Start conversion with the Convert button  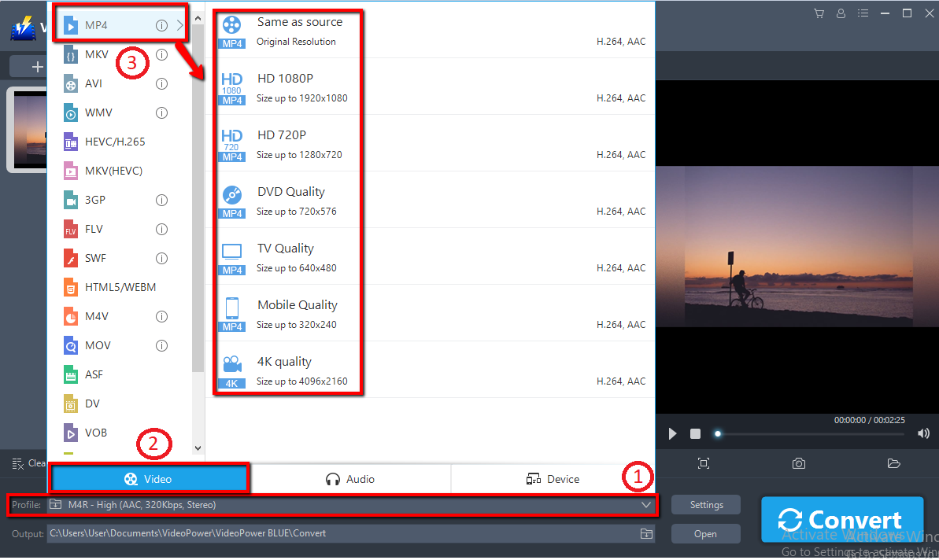842,519
